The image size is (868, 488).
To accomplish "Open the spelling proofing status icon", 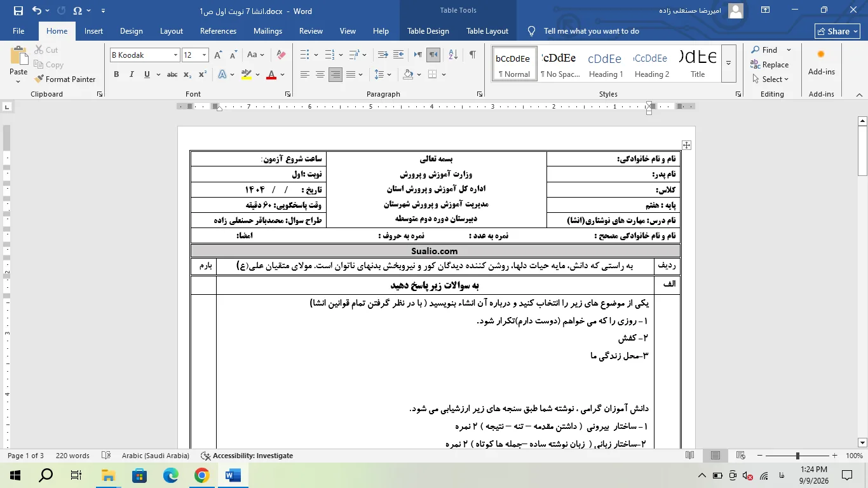I will point(106,456).
